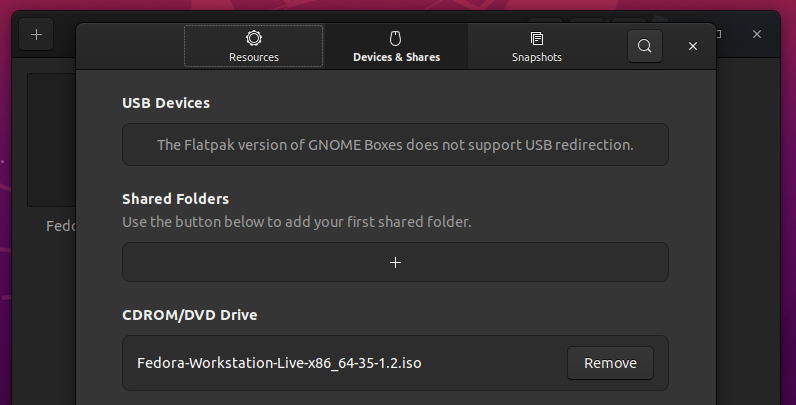Click the new box plus button

[36, 34]
